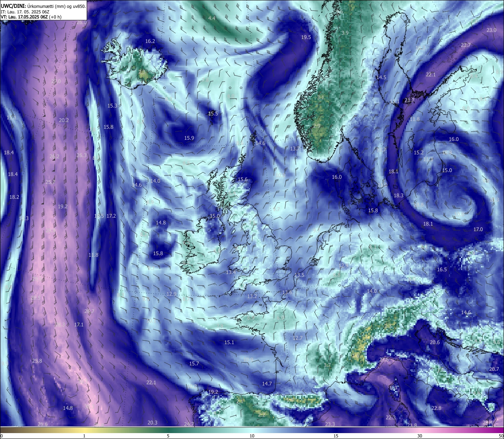
Task: Click the 15.3 value south of Iceland
Action: (112, 106)
